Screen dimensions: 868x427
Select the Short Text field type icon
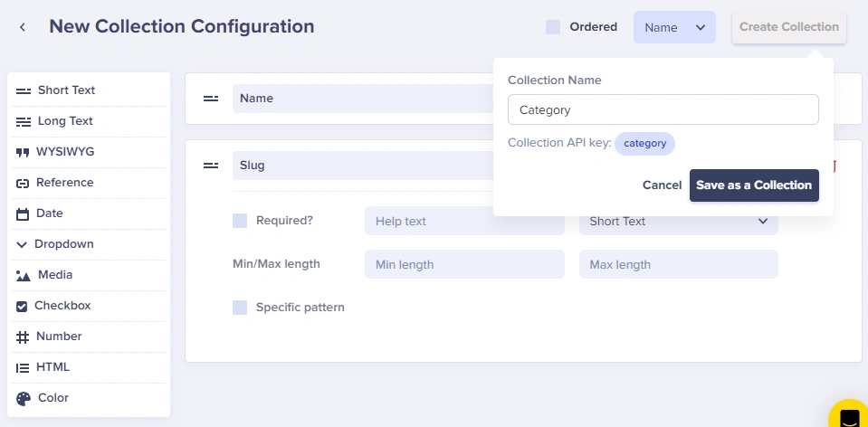(x=24, y=90)
